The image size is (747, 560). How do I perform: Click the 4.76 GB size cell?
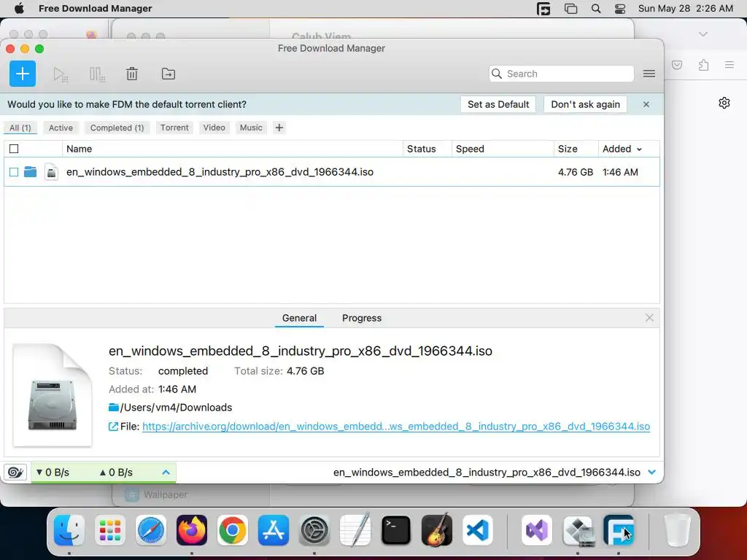click(x=576, y=172)
